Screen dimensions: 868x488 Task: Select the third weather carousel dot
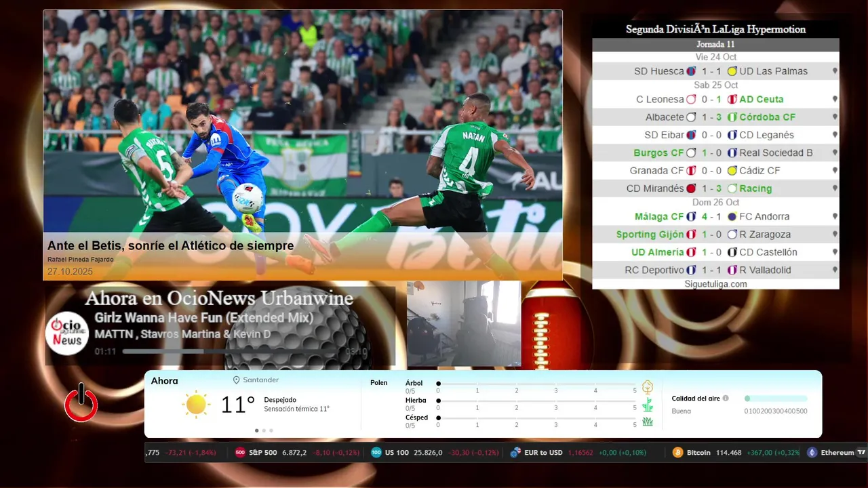point(271,430)
